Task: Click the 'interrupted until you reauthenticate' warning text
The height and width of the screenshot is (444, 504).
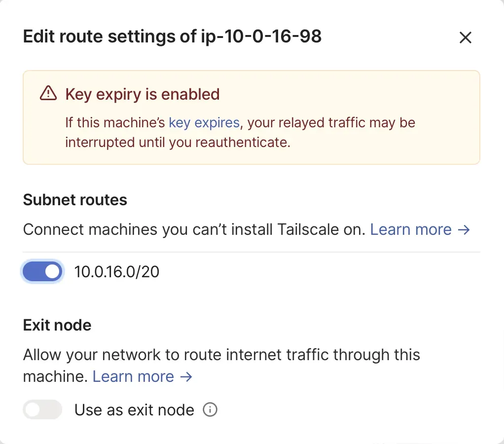Action: (x=177, y=142)
